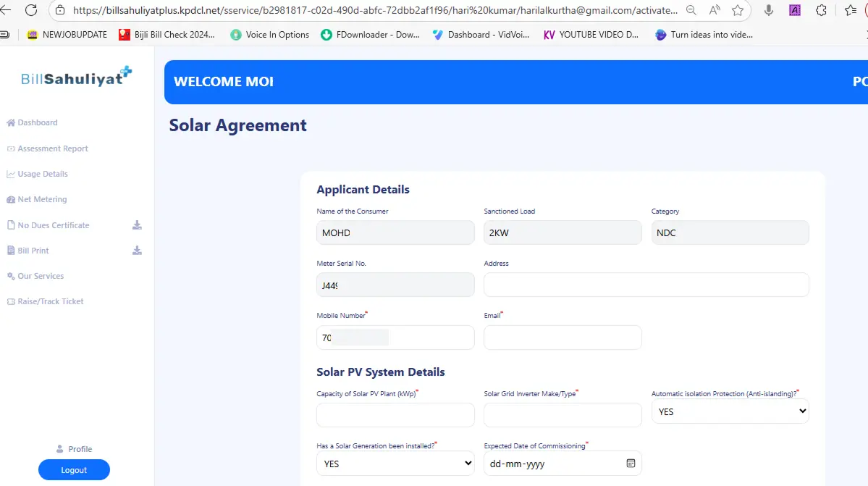868x486 pixels.
Task: Click the zoom magnifier icon in address bar
Action: pyautogui.click(x=691, y=10)
